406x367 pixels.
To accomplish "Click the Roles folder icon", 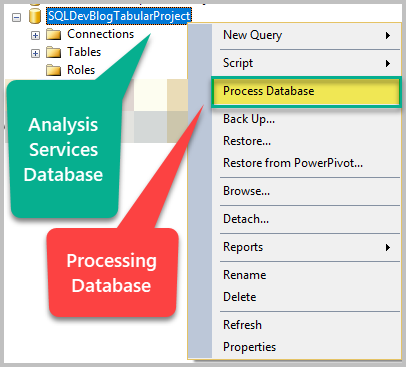I will [x=53, y=70].
